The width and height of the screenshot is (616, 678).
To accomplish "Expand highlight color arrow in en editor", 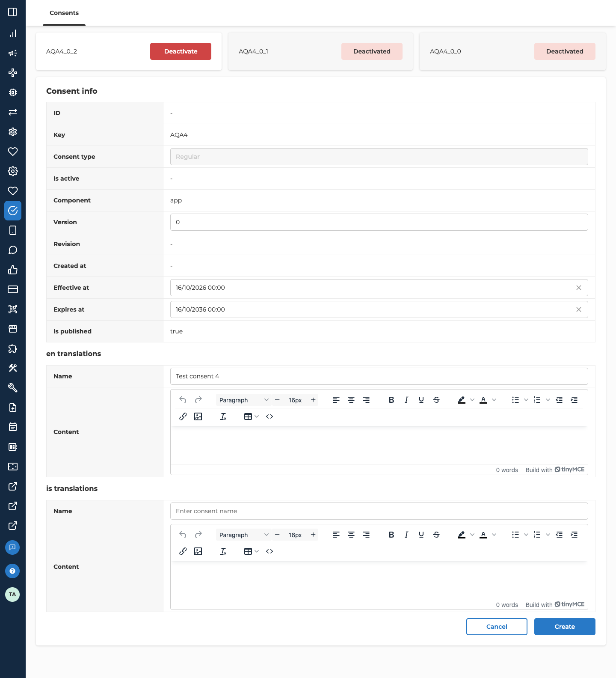I will pos(472,400).
